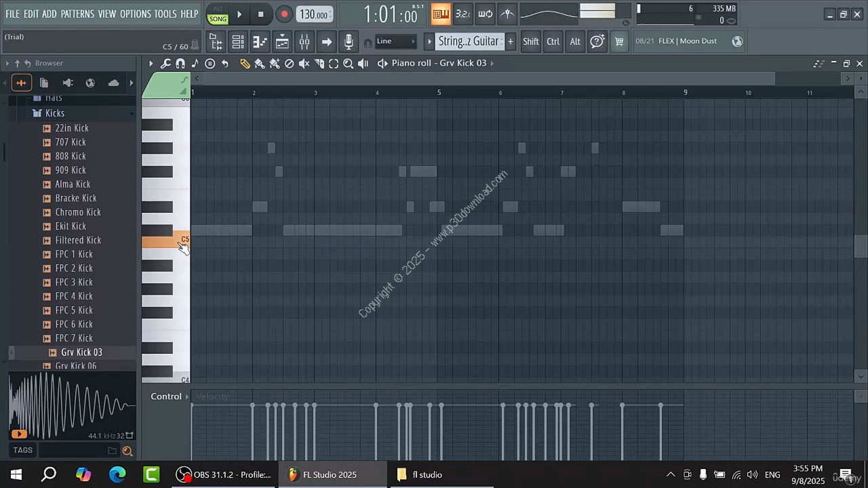Screen dimensions: 868x488
Task: Click the TAGS button
Action: (x=22, y=450)
